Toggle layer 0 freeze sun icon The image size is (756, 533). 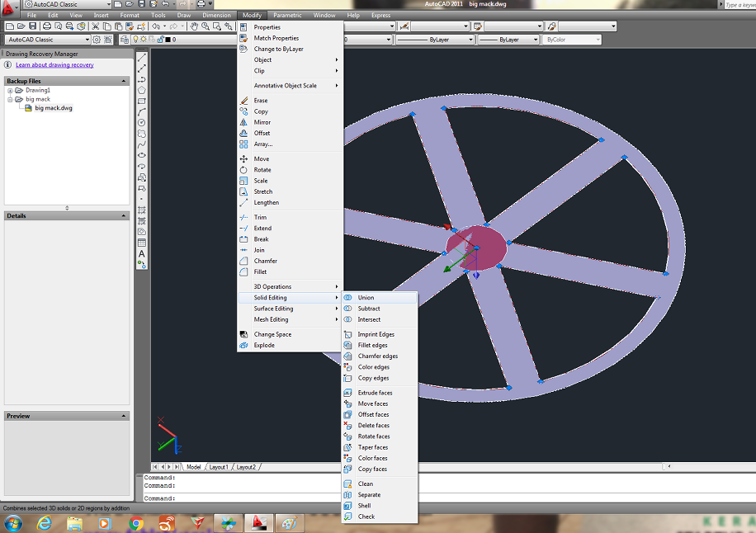pyautogui.click(x=144, y=40)
